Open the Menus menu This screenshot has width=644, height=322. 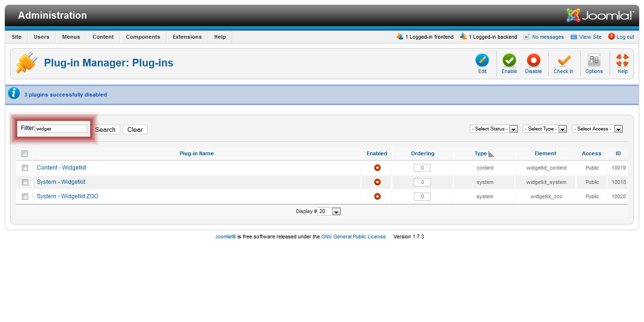(71, 37)
